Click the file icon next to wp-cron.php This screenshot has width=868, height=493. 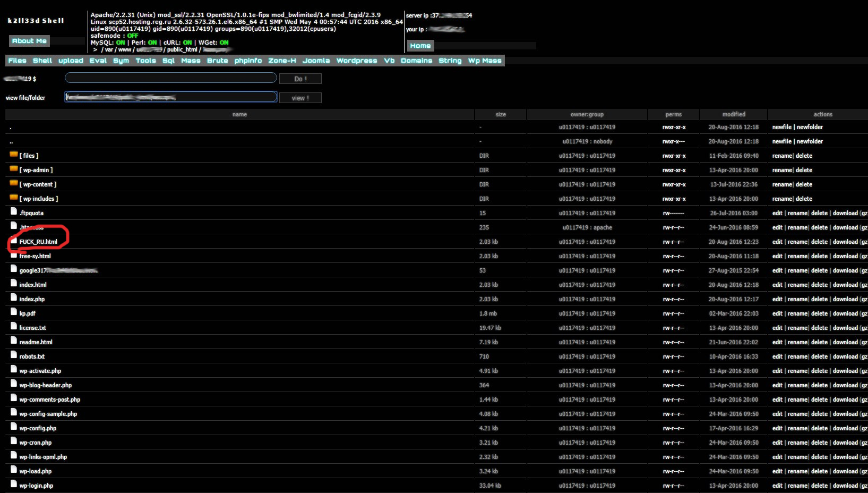[x=14, y=441]
